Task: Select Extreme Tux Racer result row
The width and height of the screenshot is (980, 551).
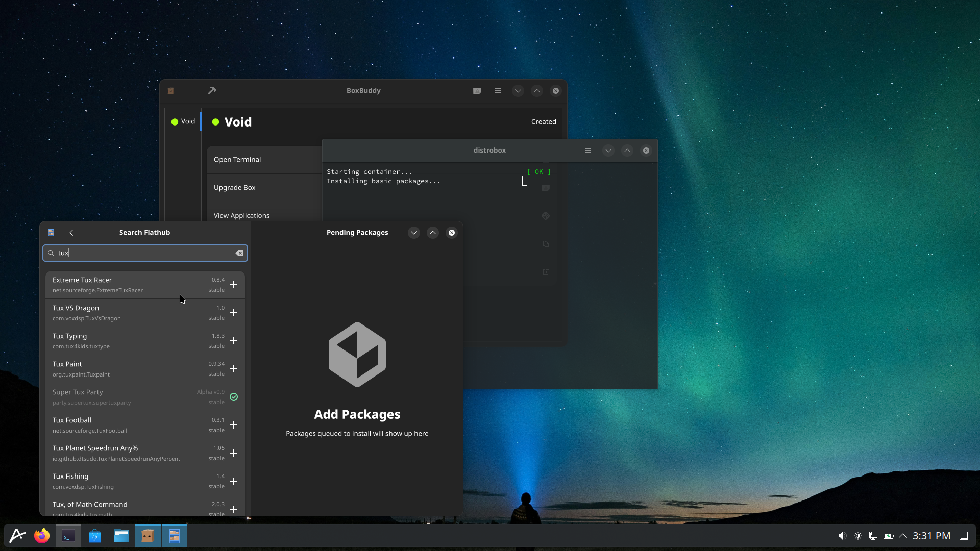Action: [x=145, y=285]
